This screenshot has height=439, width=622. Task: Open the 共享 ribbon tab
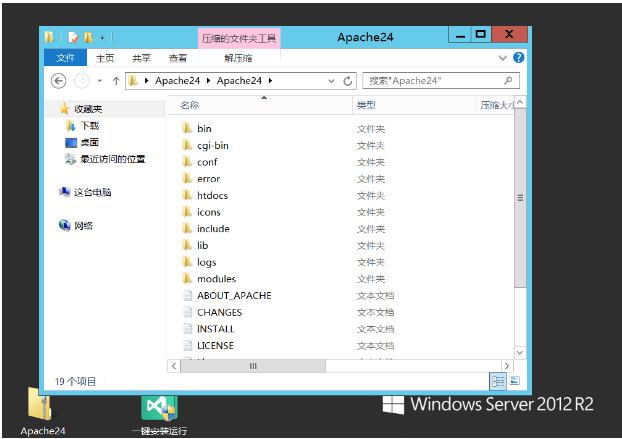[x=141, y=58]
